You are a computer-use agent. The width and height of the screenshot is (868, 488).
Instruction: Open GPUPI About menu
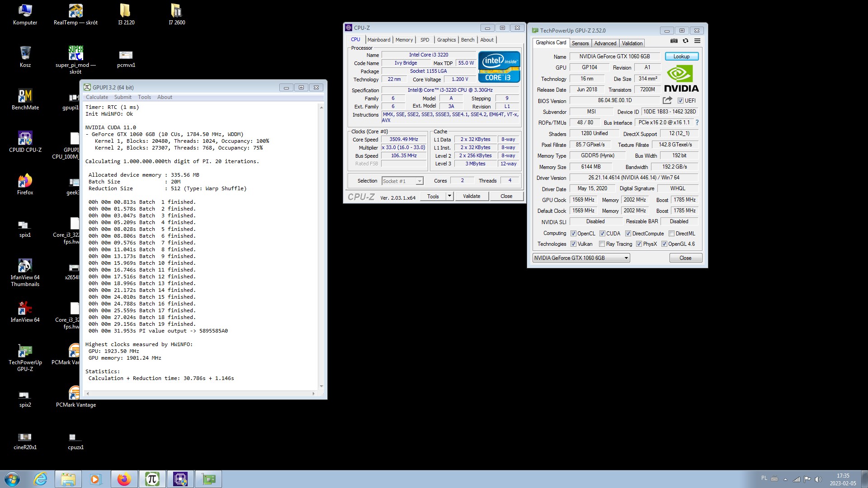click(165, 97)
